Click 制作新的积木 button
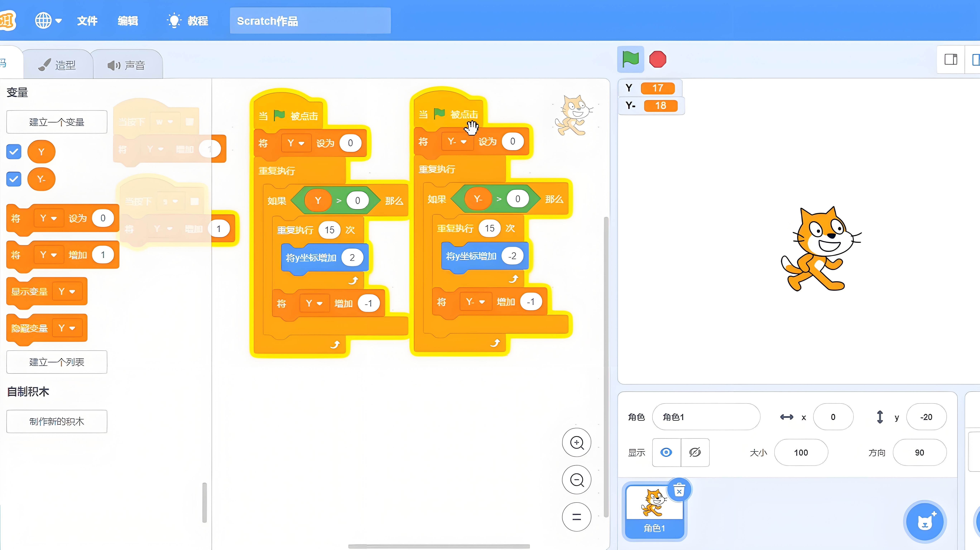The width and height of the screenshot is (980, 550). [57, 421]
